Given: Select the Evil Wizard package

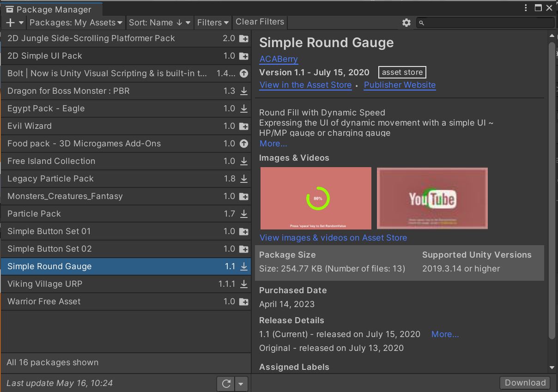Looking at the screenshot, I should tap(126, 127).
